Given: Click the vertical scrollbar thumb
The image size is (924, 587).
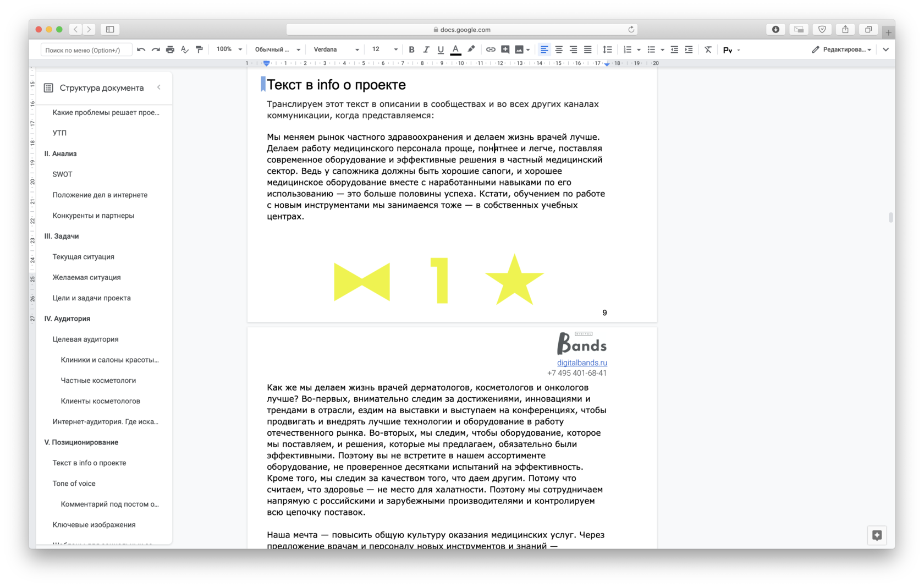Looking at the screenshot, I should [890, 217].
